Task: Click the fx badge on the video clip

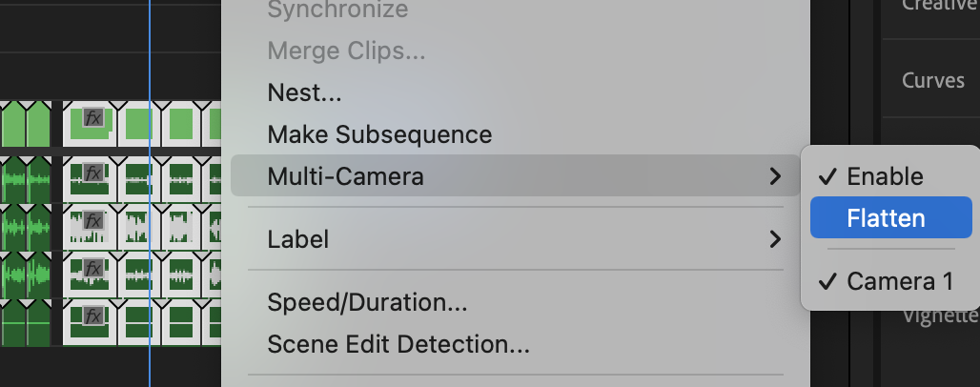Action: [x=93, y=117]
